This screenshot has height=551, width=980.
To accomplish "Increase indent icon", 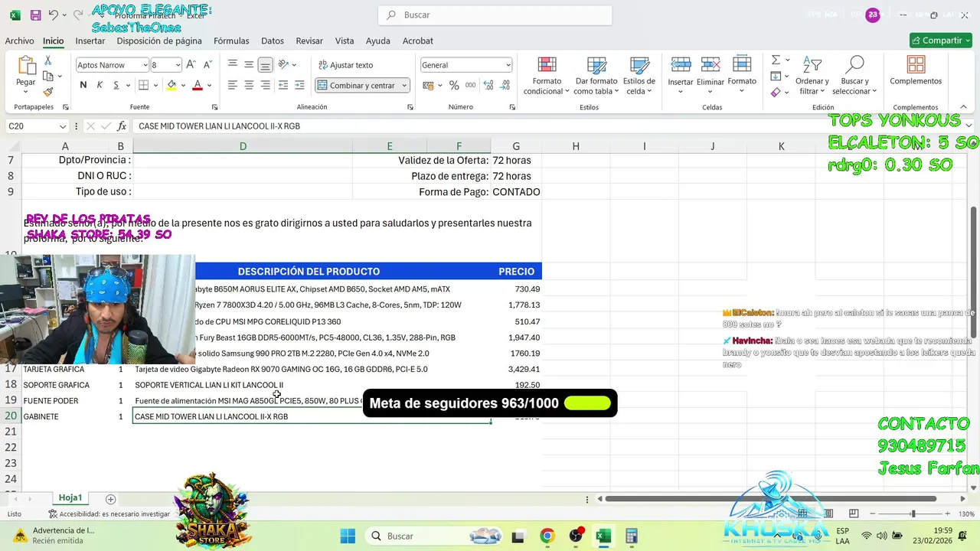I will pyautogui.click(x=299, y=85).
